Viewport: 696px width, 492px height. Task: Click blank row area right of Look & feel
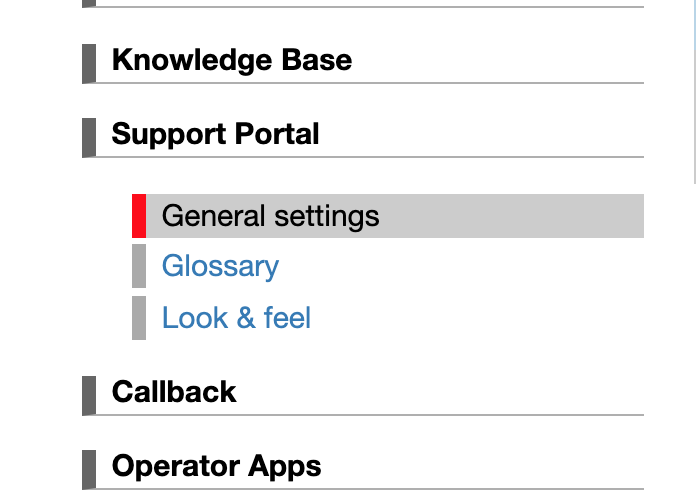tap(480, 318)
